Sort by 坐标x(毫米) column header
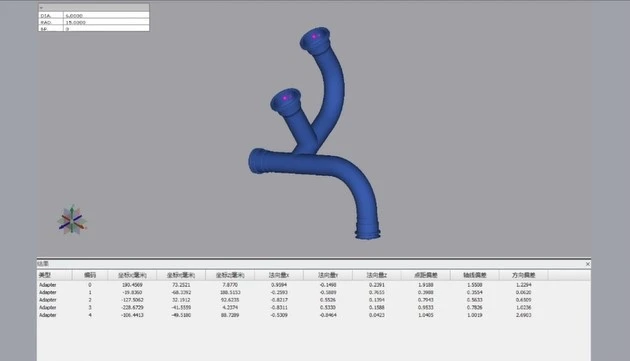The image size is (630, 361). 132,275
